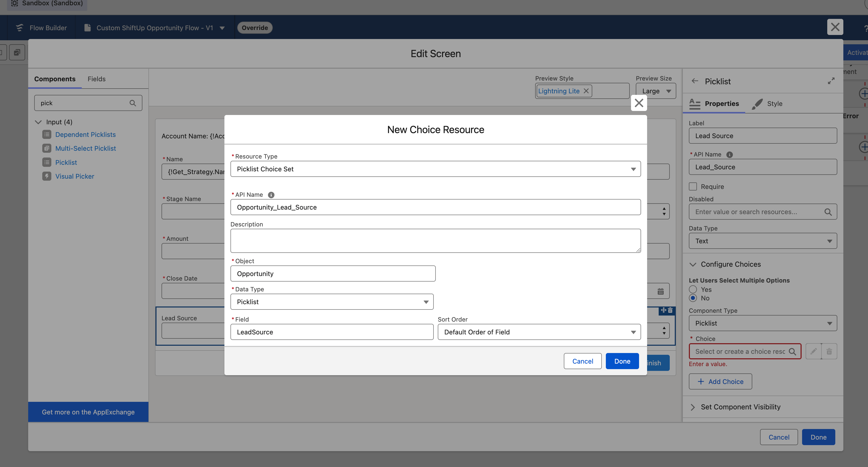Select No for multiple options
Image resolution: width=868 pixels, height=467 pixels.
coord(693,298)
